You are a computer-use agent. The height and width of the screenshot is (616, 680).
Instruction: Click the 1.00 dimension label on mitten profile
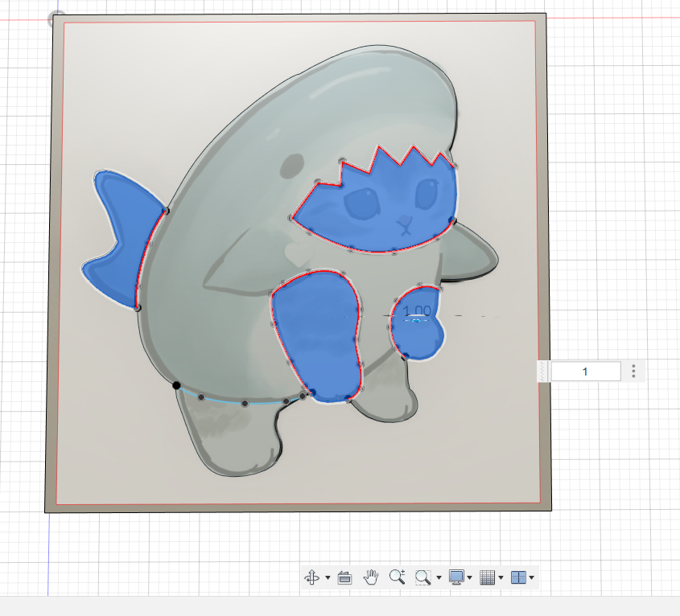click(x=417, y=311)
